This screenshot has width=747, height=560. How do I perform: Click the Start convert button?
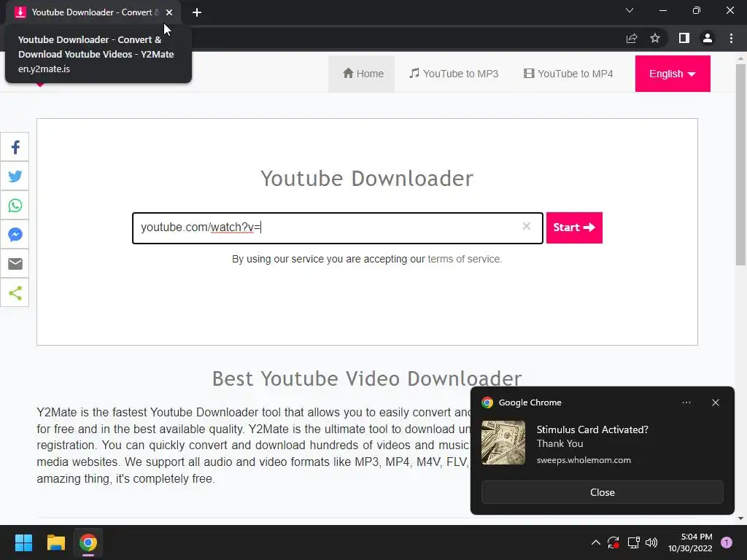click(x=574, y=227)
